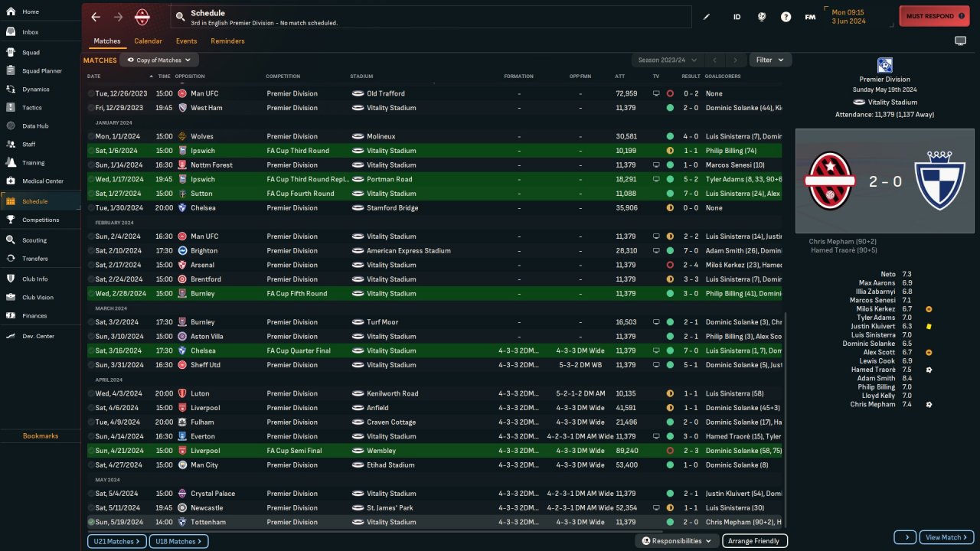Viewport: 980px width, 551px height.
Task: Go back using the left arrow
Action: 96,17
